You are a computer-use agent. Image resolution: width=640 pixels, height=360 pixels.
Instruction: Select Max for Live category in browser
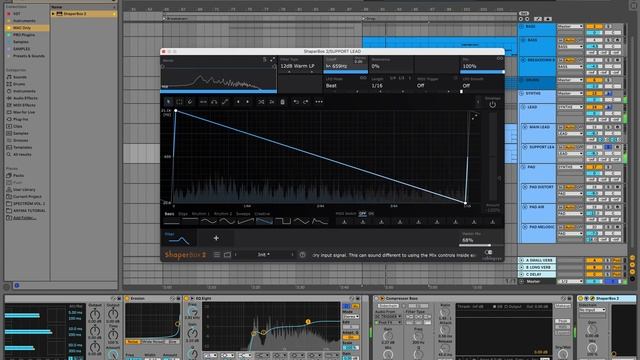tap(24, 112)
